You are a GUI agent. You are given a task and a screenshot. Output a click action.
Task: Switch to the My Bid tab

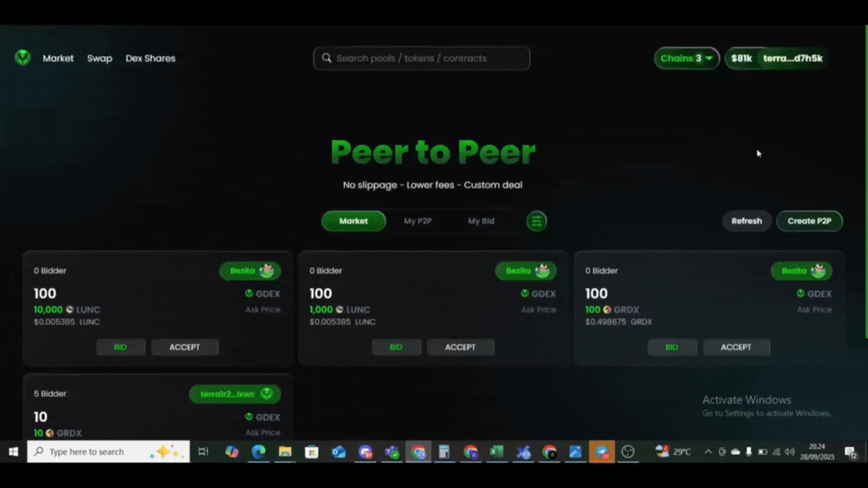coord(481,221)
